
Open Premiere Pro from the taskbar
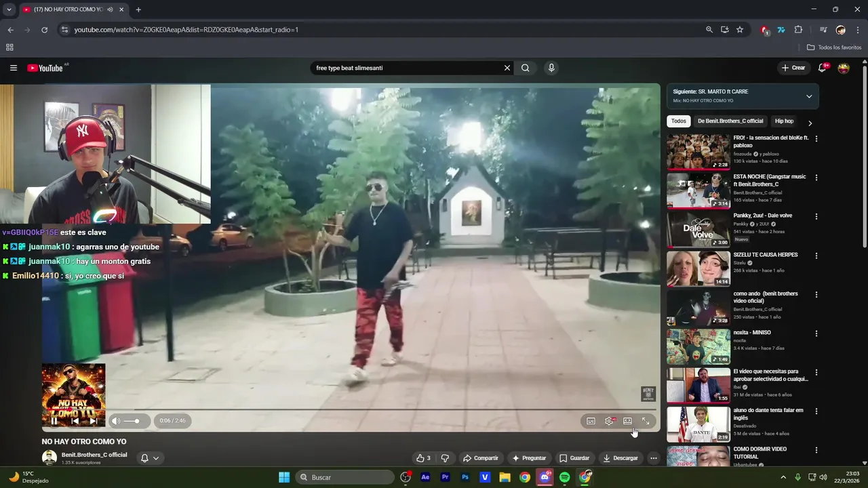tap(445, 477)
